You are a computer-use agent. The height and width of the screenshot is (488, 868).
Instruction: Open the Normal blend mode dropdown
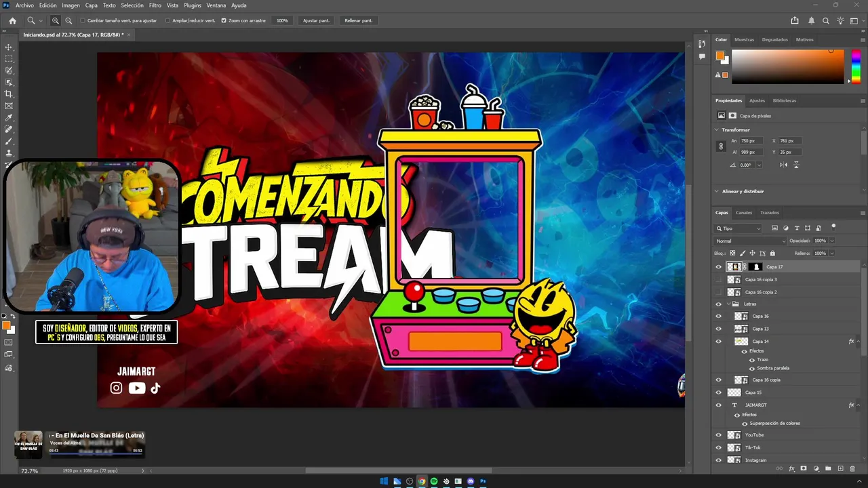(751, 241)
